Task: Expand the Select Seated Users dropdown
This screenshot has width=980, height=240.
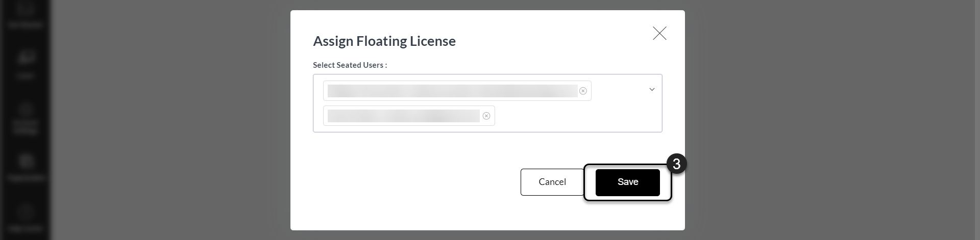Action: (652, 90)
